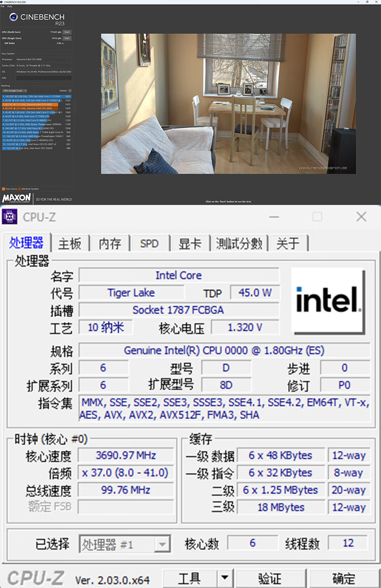Open the File menu in Cinebench

(3, 7)
